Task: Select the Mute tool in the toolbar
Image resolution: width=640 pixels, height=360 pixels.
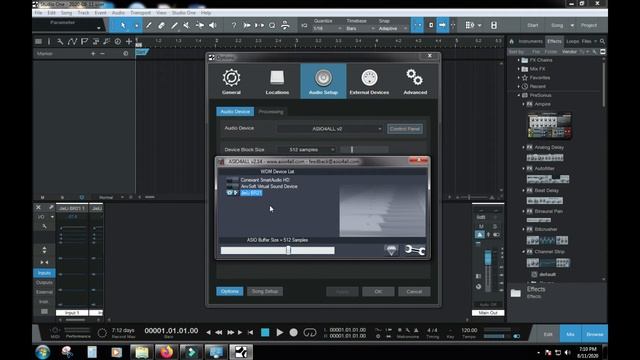Action: [186, 25]
